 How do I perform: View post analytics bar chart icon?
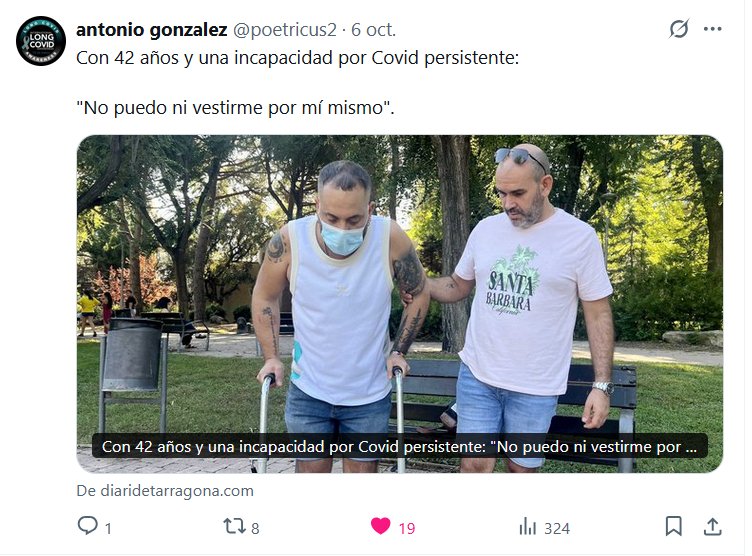coord(528,526)
